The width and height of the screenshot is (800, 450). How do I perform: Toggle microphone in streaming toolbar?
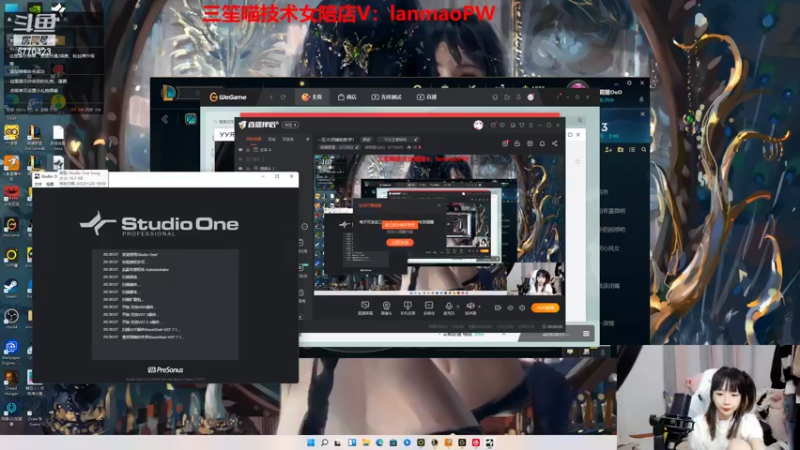pos(448,307)
